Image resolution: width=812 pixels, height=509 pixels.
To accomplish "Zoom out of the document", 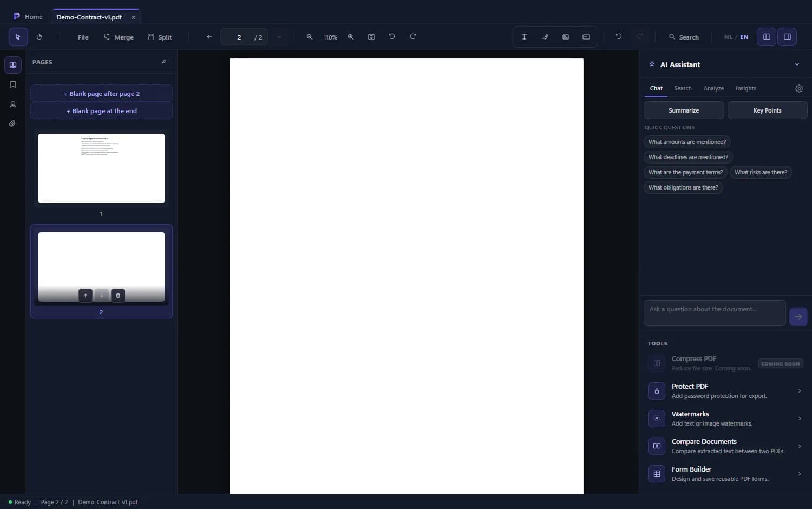I will click(310, 37).
